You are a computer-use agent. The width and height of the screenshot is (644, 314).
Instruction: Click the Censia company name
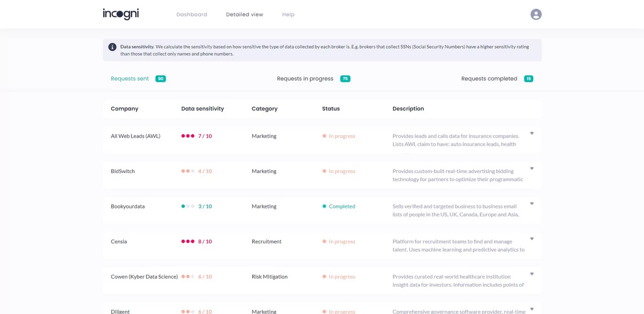[119, 242]
